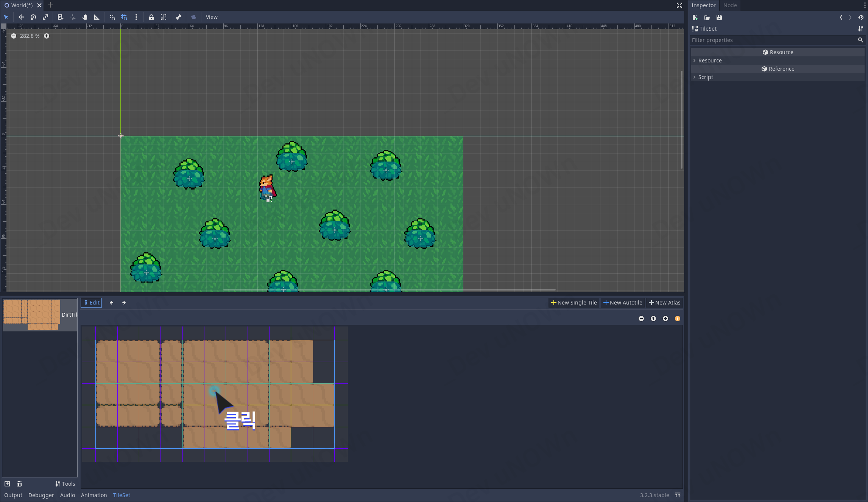Select the Rotate mode tool
This screenshot has width=868, height=502.
click(x=33, y=17)
